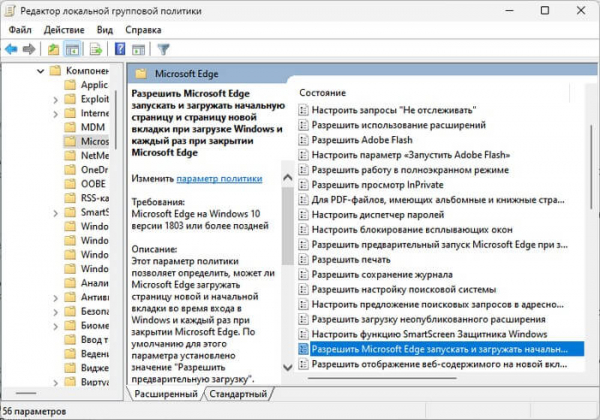The height and width of the screenshot is (420, 600).
Task: Open the Справка menu
Action: point(143,30)
